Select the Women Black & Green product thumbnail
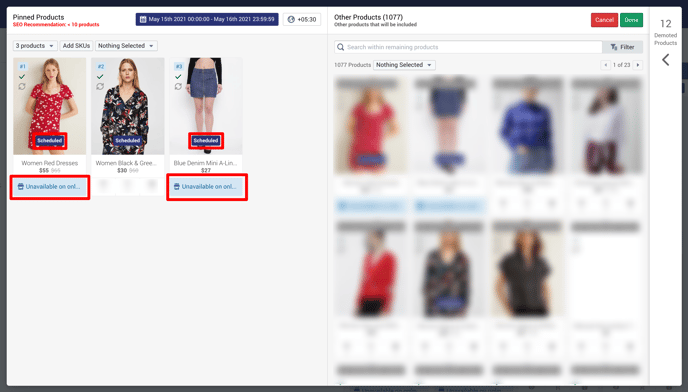Viewport: 688px width, 392px height. tap(128, 106)
